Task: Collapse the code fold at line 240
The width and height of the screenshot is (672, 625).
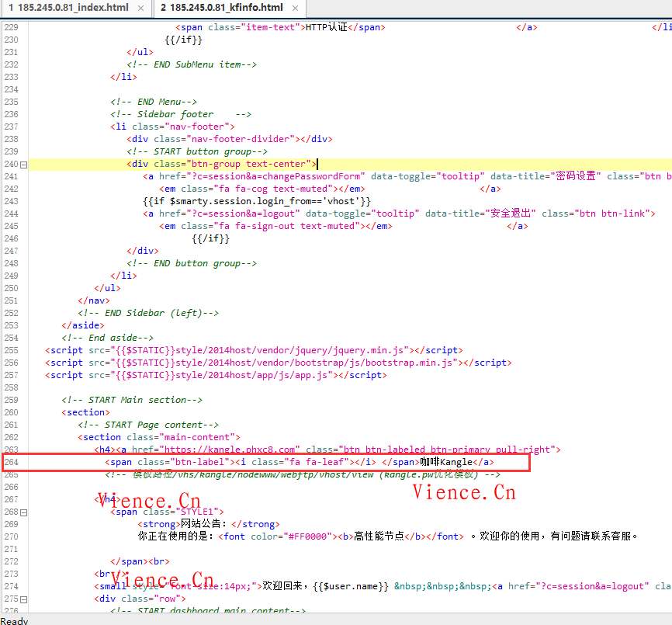Action: coord(23,165)
